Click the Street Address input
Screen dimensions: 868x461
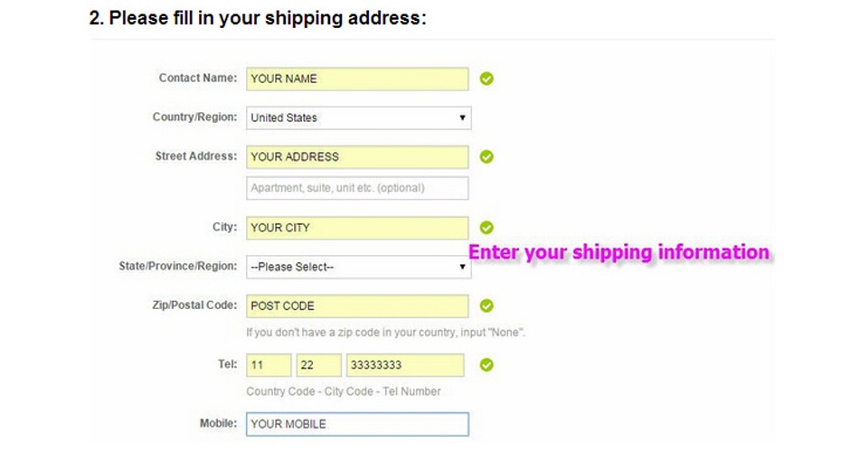(357, 156)
